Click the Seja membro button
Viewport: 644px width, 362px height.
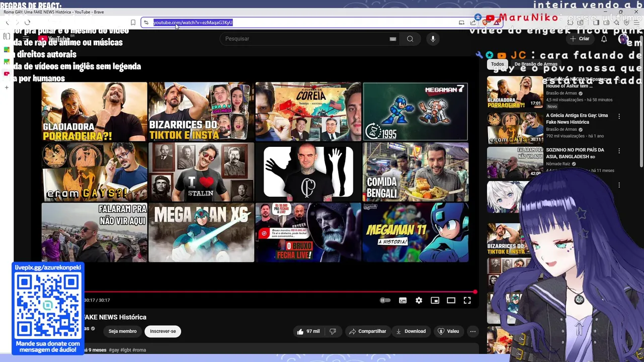(x=122, y=331)
